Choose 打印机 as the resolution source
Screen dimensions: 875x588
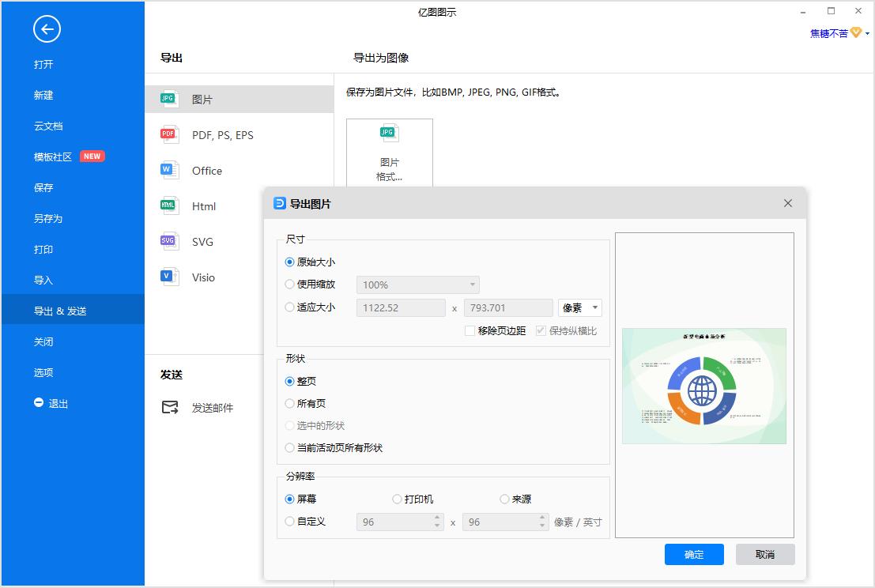[396, 499]
